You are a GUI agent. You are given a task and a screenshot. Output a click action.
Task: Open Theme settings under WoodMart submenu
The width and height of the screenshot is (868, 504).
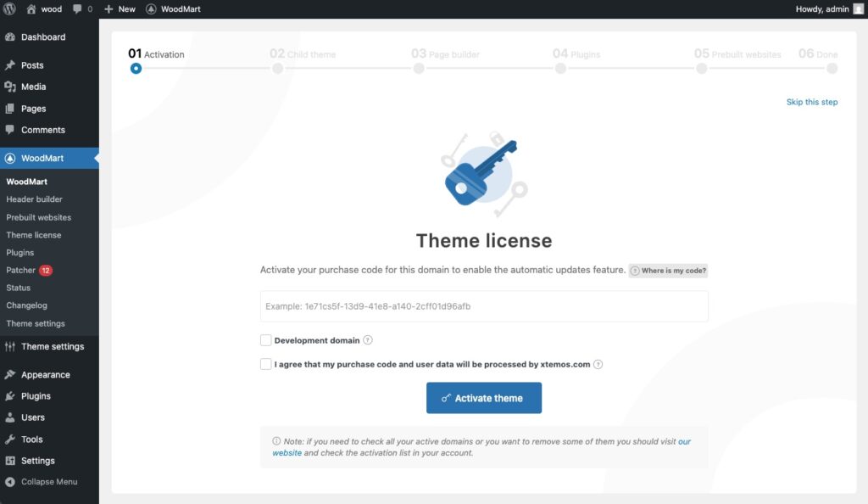click(36, 323)
